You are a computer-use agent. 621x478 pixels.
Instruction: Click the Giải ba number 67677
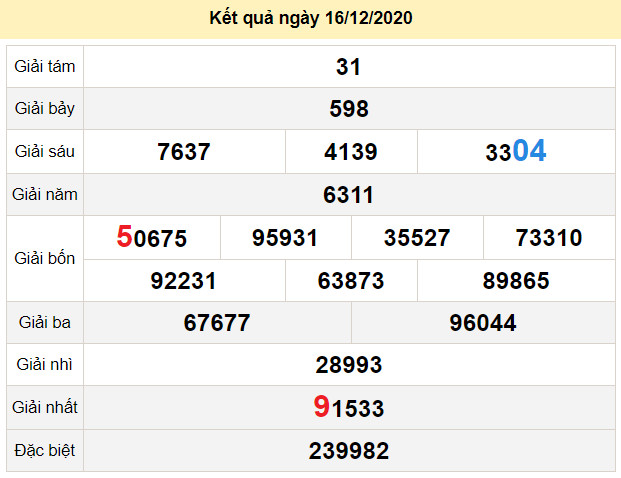pyautogui.click(x=217, y=323)
